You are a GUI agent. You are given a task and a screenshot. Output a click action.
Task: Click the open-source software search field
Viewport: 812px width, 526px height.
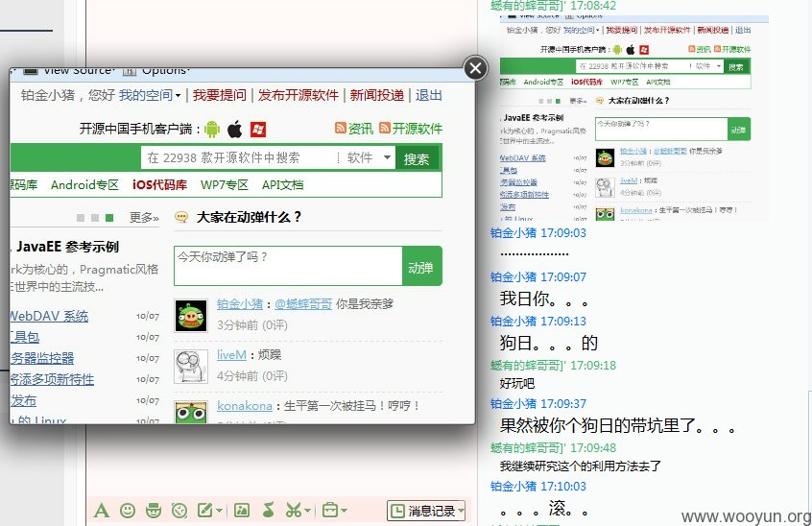coord(238,158)
